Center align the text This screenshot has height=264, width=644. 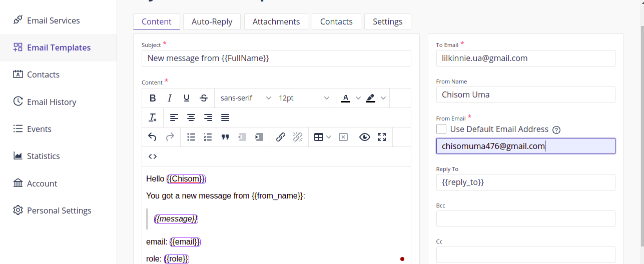coord(191,117)
